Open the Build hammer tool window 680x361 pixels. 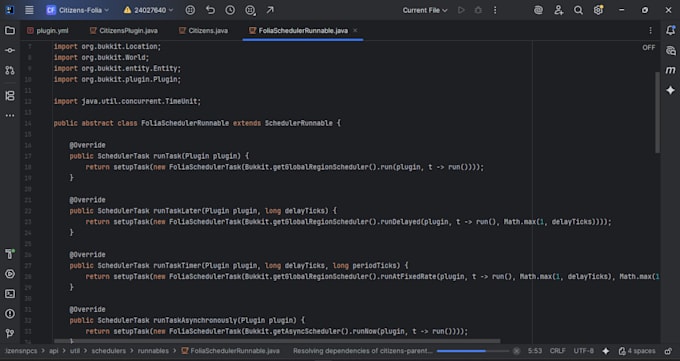(x=10, y=254)
